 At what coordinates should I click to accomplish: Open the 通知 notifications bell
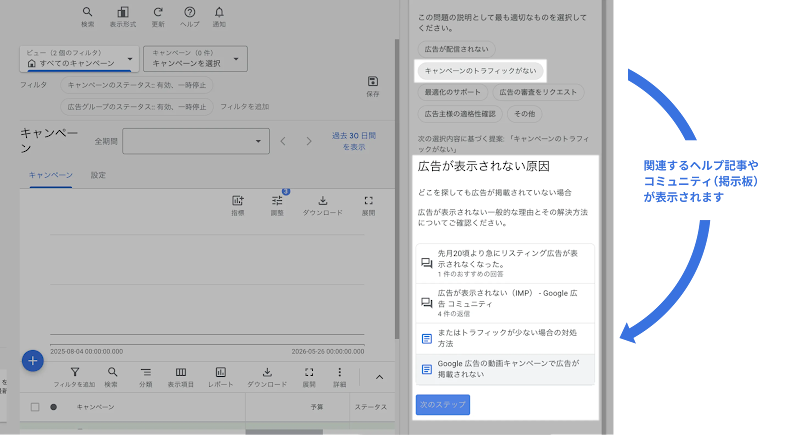point(219,12)
